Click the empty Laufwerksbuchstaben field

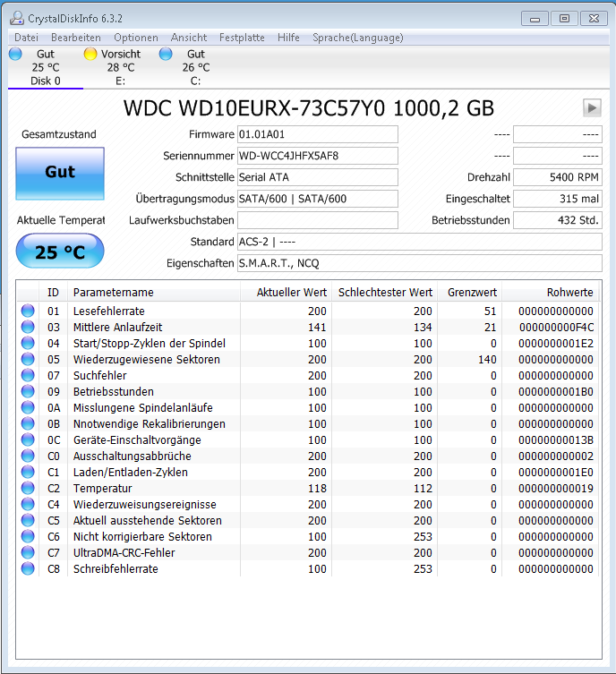pos(318,220)
